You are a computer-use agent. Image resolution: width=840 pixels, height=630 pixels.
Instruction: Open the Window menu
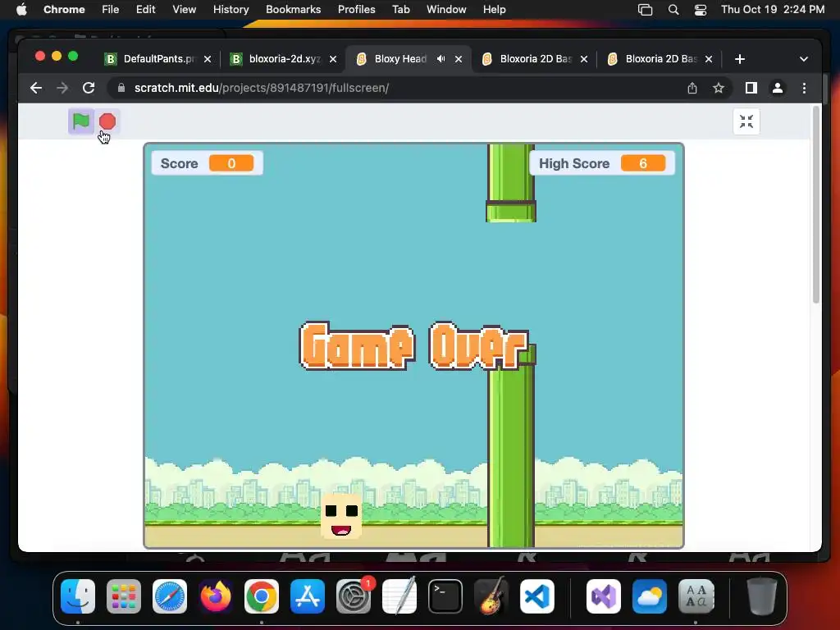click(446, 10)
